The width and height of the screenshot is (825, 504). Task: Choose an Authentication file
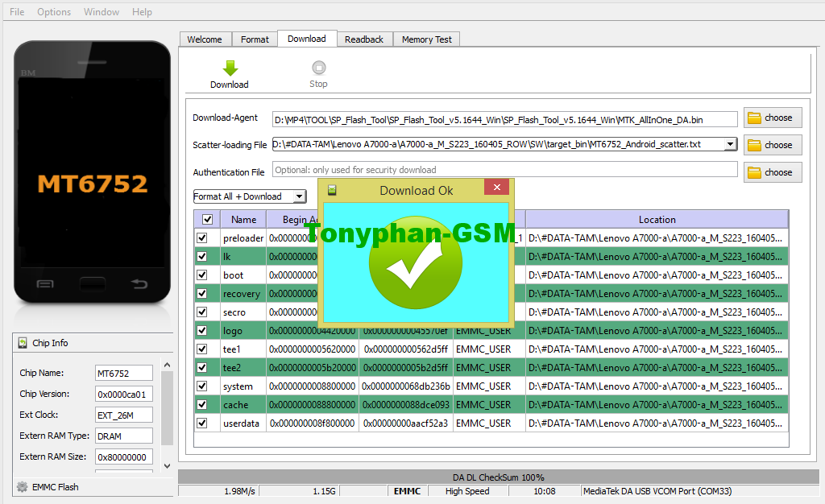(773, 172)
